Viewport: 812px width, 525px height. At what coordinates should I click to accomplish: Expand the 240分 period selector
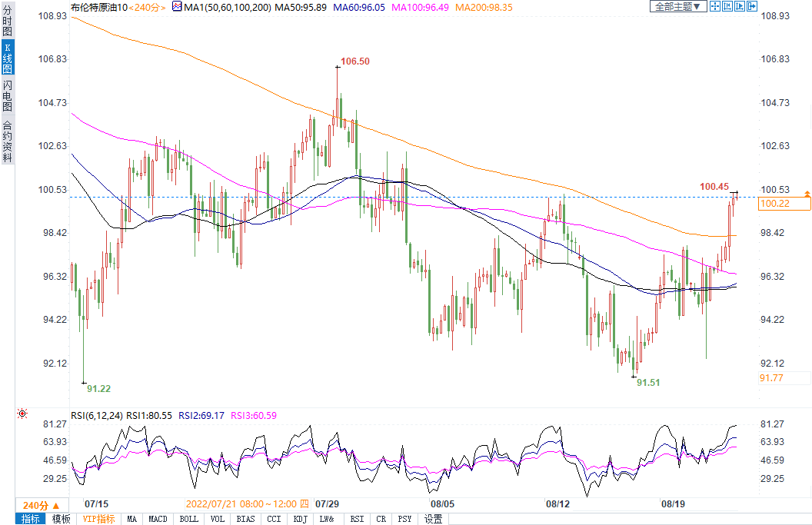[40, 505]
